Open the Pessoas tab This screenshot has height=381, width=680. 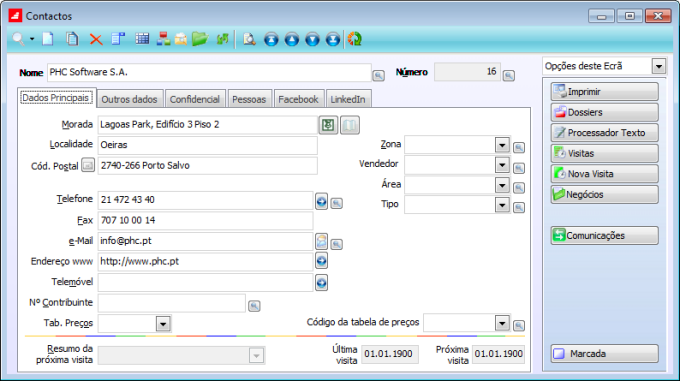[249, 99]
